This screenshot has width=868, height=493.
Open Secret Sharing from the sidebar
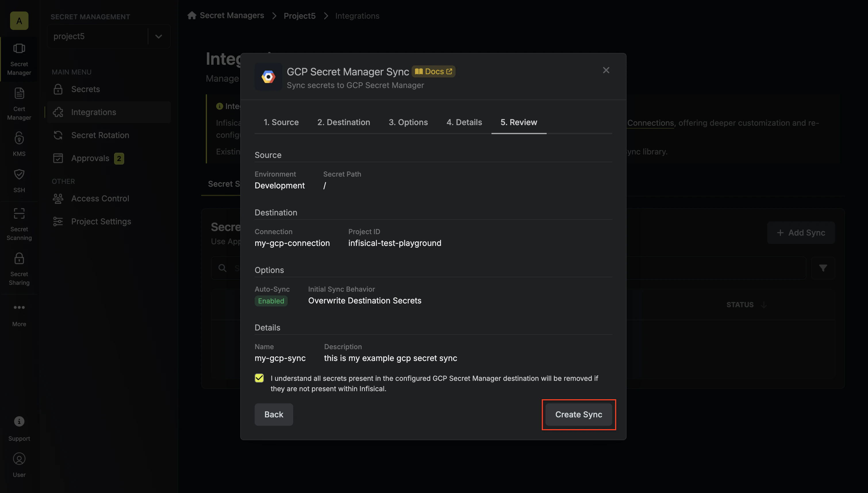(x=19, y=269)
